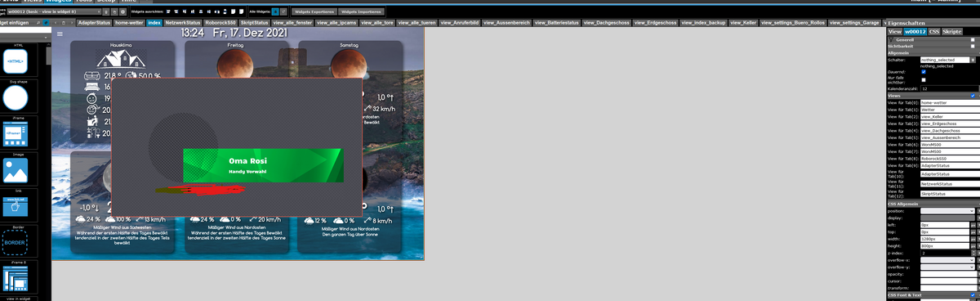Image resolution: width=980 pixels, height=301 pixels.
Task: Open the hamburger menu in the view
Action: click(60, 34)
